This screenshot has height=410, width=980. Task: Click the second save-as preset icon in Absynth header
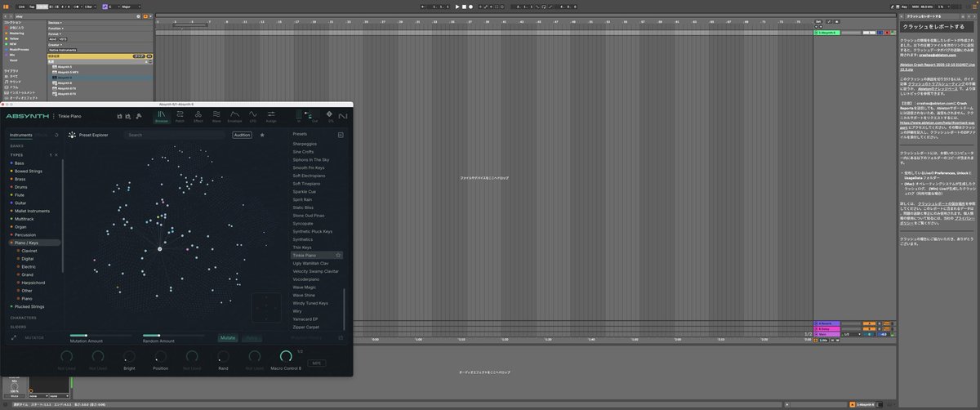coord(127,116)
